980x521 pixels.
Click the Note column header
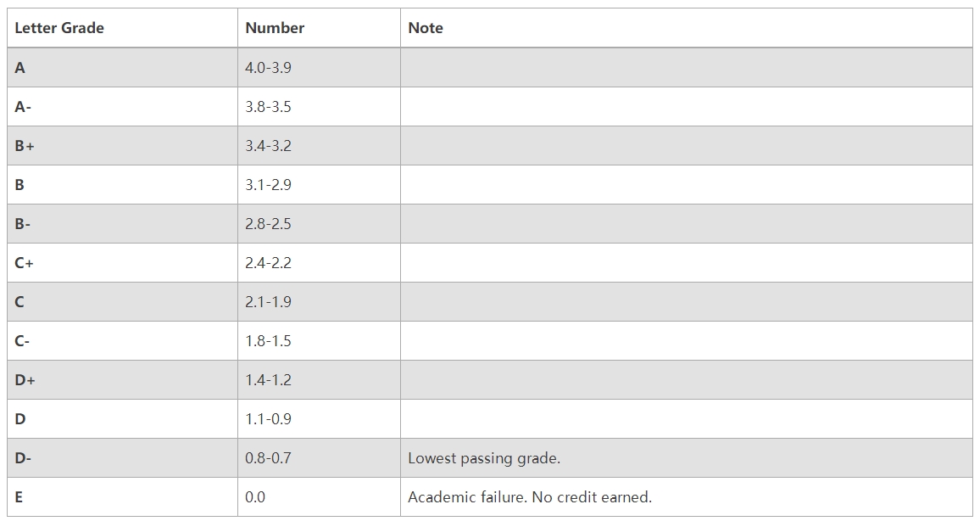pyautogui.click(x=425, y=28)
